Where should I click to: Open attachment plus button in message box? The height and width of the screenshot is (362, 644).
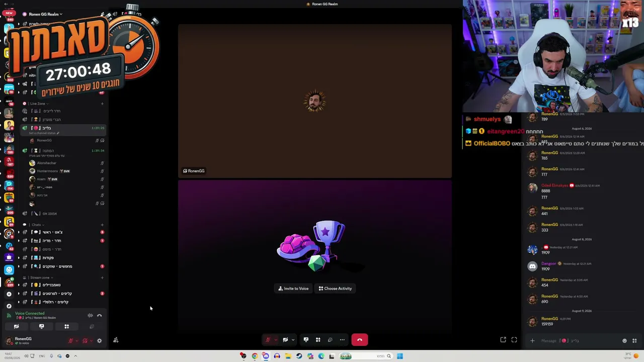tap(532, 341)
